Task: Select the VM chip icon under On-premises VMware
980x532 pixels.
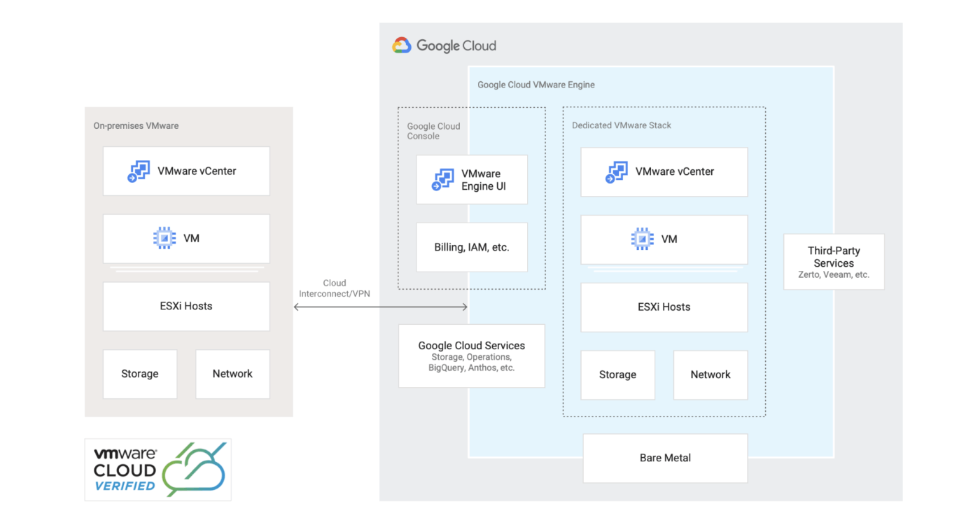Action: 164,237
